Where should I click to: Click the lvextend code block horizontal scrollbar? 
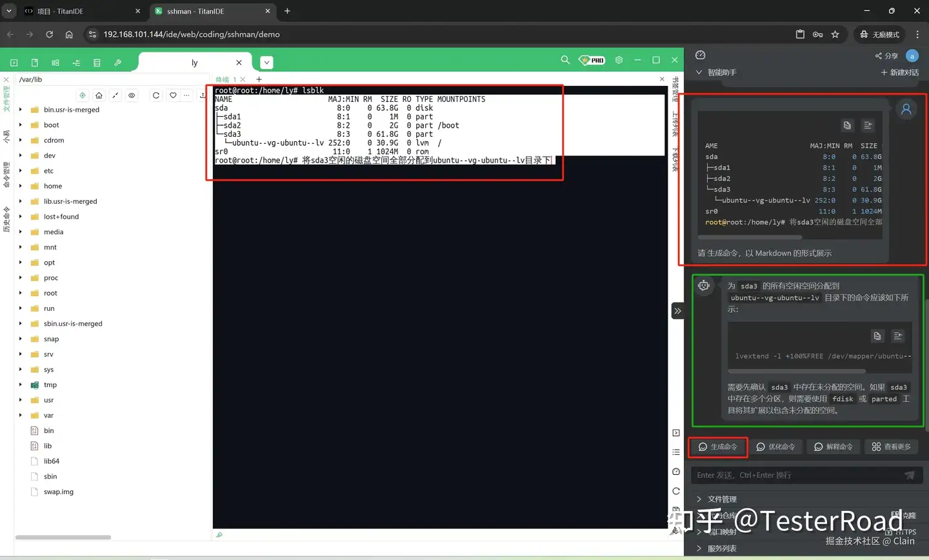pyautogui.click(x=797, y=371)
